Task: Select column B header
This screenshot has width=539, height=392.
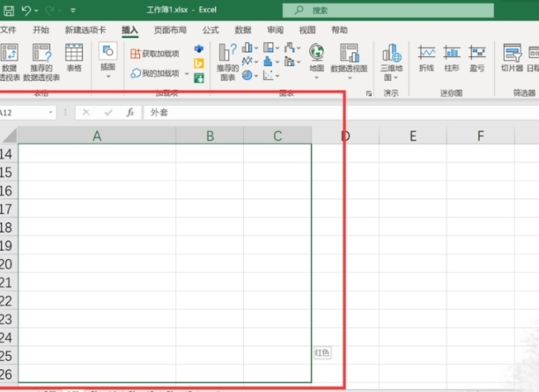Action: pos(210,136)
